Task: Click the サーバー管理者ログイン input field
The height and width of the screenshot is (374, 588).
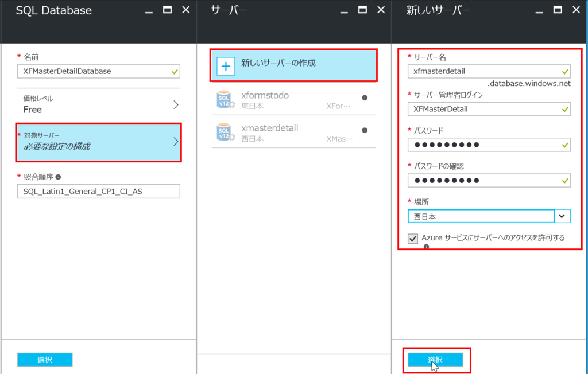Action: (x=489, y=109)
